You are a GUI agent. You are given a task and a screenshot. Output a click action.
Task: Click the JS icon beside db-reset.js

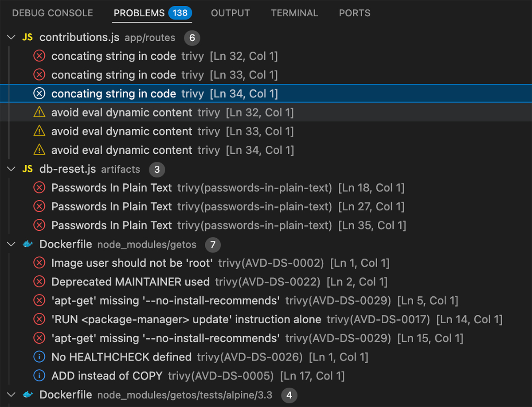click(27, 169)
